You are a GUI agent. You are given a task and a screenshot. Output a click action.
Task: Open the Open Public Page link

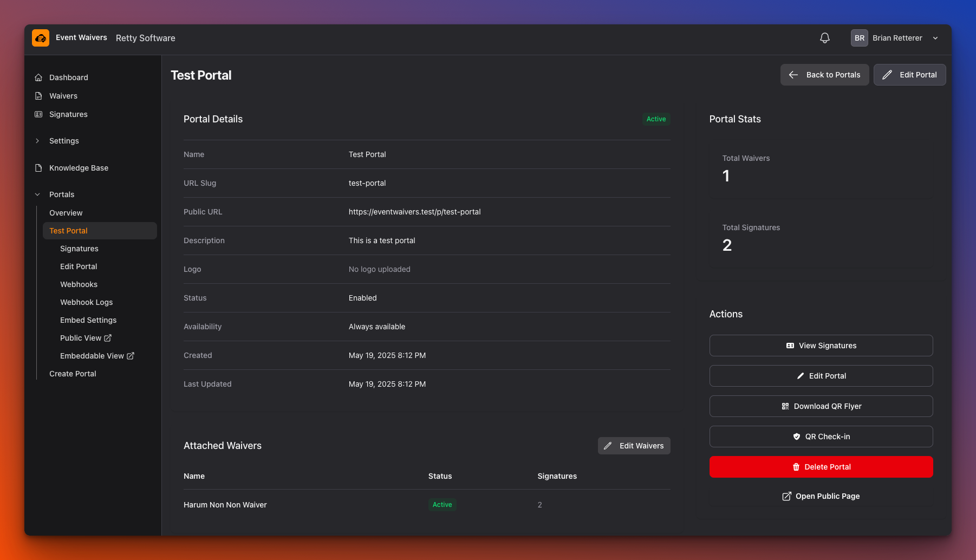821,496
